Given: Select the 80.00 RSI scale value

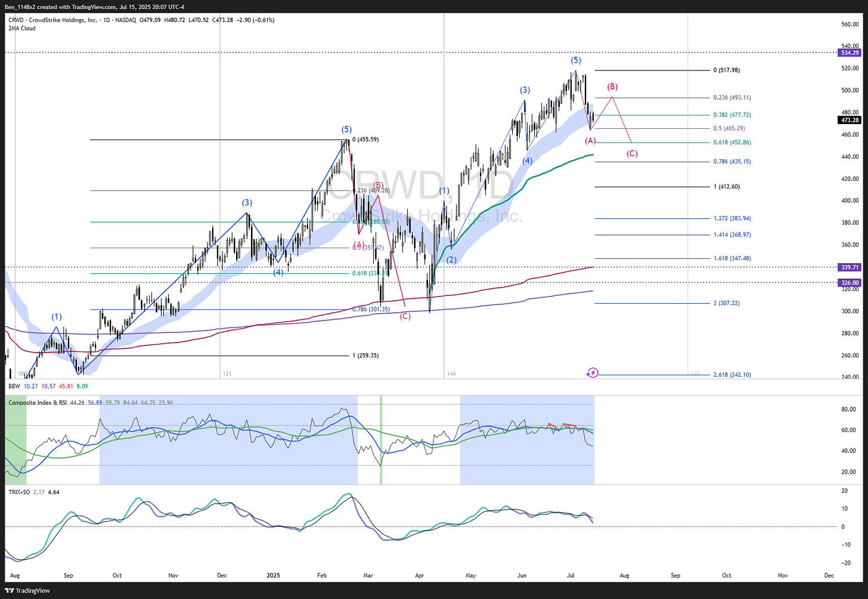Looking at the screenshot, I should tap(848, 409).
